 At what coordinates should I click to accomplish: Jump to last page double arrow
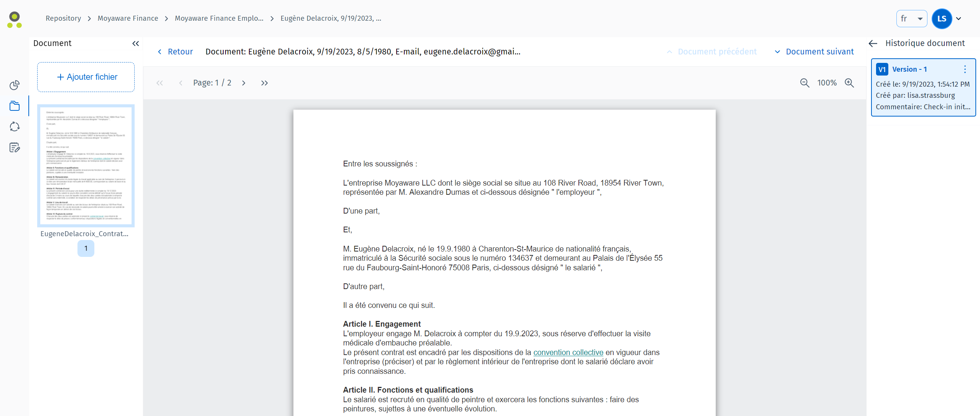pos(264,83)
